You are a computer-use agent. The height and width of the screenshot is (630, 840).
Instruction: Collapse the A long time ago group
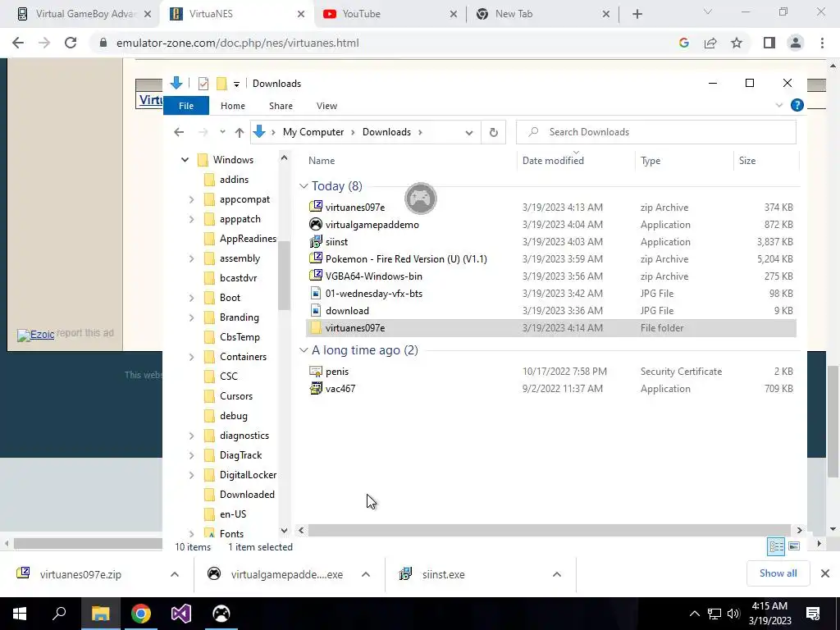coord(304,349)
